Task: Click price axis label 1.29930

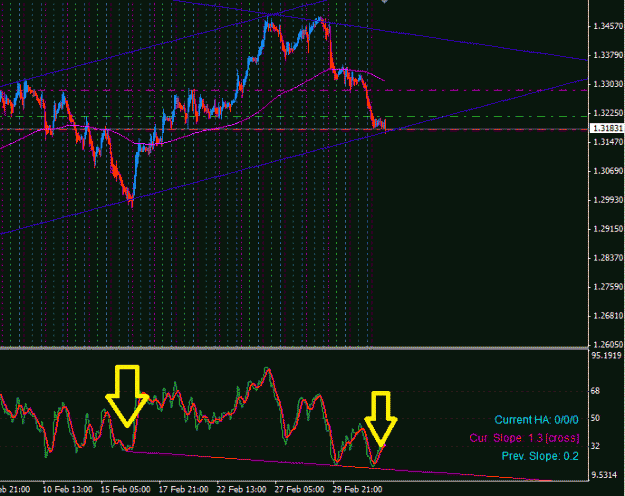Action: tap(608, 200)
